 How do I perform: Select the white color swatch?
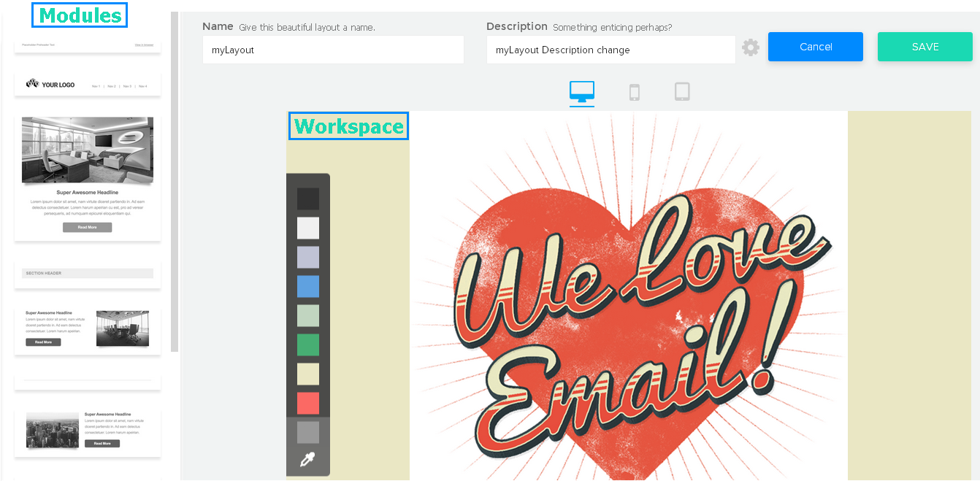[308, 228]
